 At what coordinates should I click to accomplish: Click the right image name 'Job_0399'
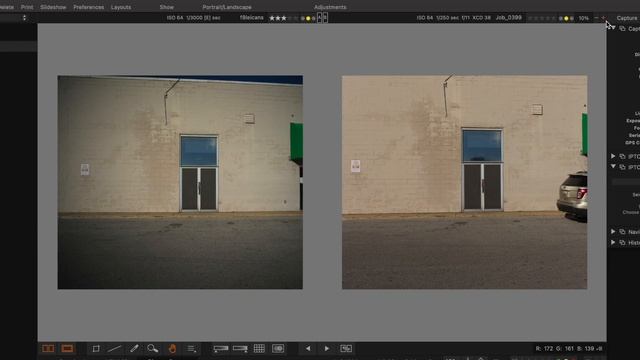pos(509,18)
